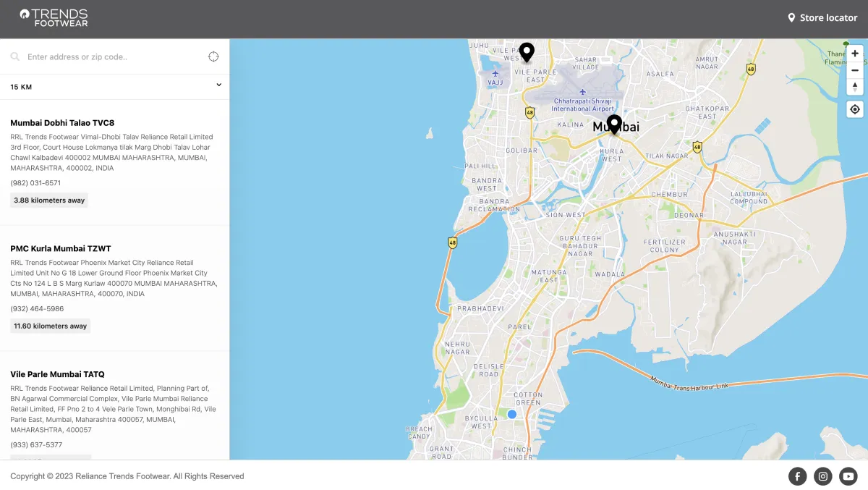This screenshot has width=868, height=490.
Task: Use my current location crosshair icon
Action: pyautogui.click(x=213, y=56)
